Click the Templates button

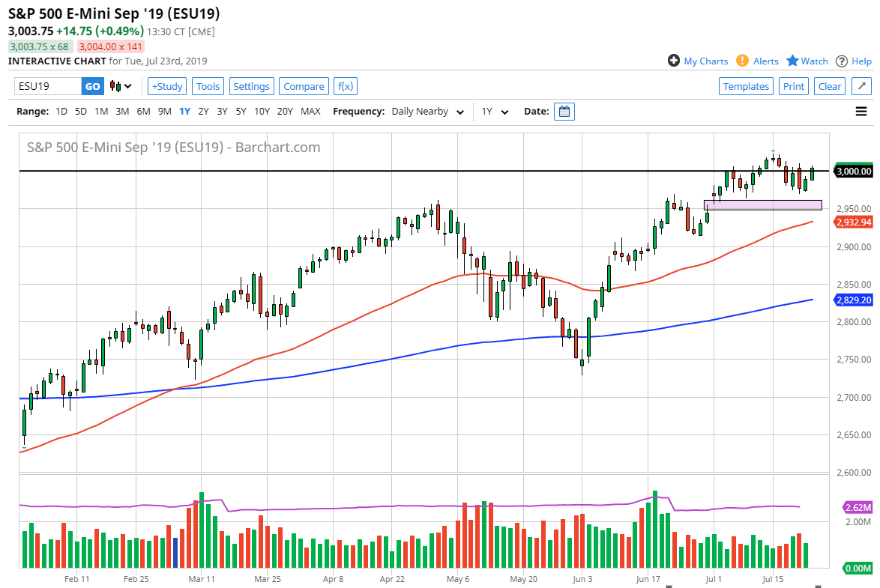(746, 86)
